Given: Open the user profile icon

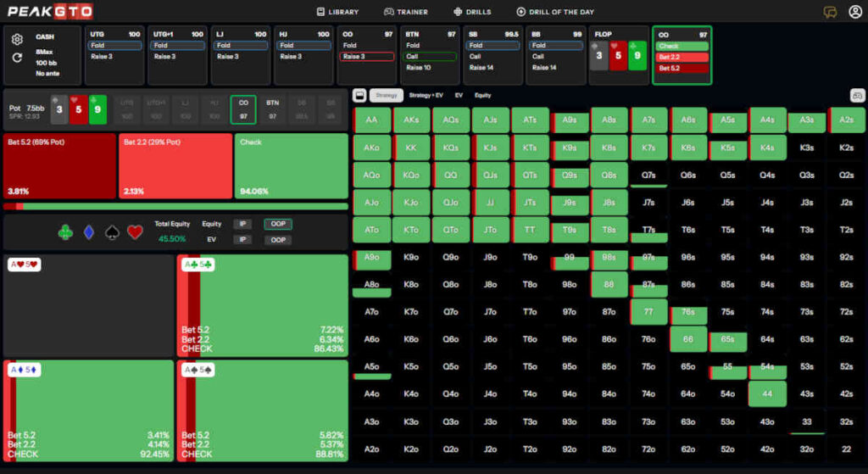Looking at the screenshot, I should (x=854, y=12).
